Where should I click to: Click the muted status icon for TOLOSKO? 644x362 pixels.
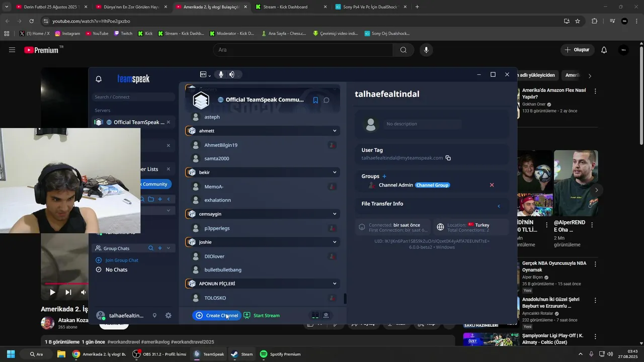pos(332,298)
